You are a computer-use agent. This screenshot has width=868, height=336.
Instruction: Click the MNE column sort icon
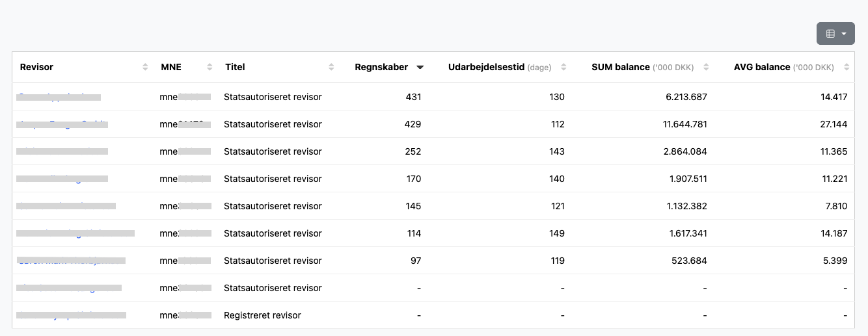point(210,67)
